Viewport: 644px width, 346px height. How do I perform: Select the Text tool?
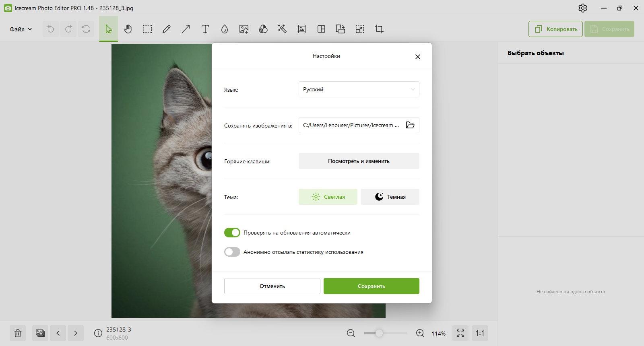tap(205, 29)
